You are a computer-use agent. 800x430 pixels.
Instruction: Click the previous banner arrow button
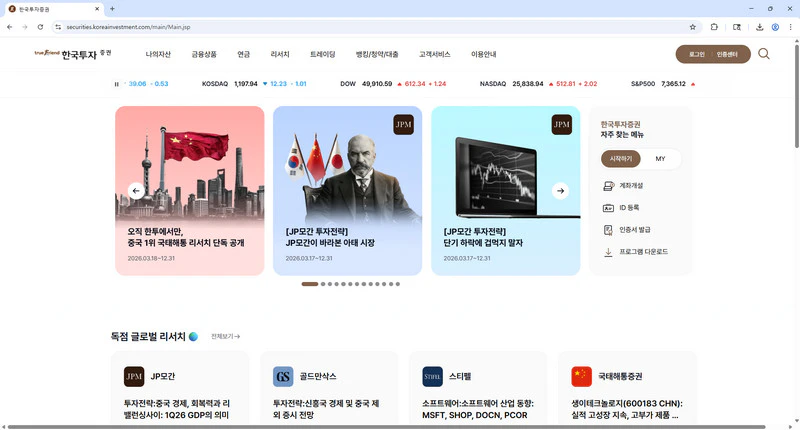[136, 191]
